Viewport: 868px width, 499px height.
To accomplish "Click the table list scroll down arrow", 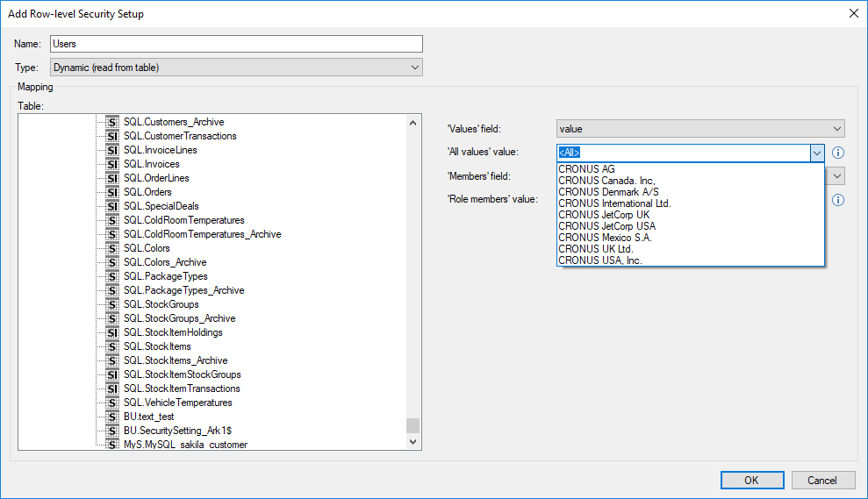I will [413, 442].
